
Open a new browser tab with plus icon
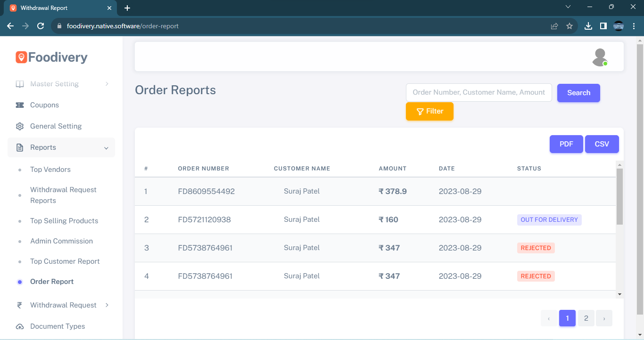[127, 8]
